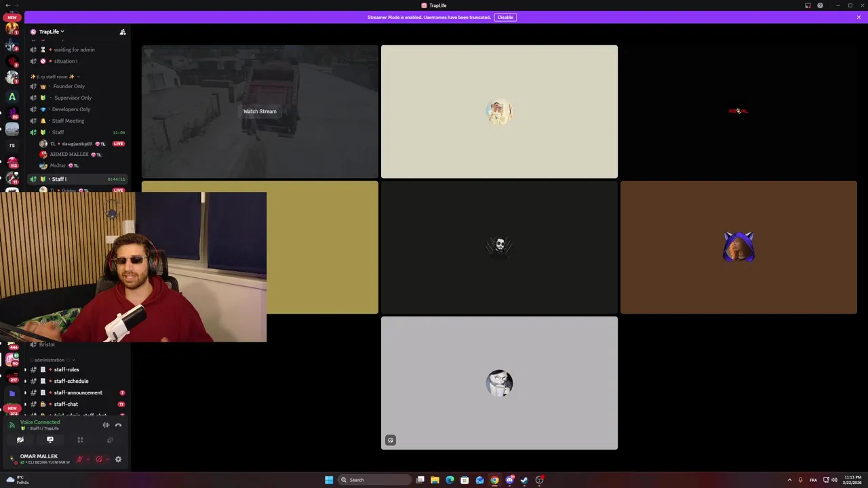Open the activities launcher icon

pos(80,440)
